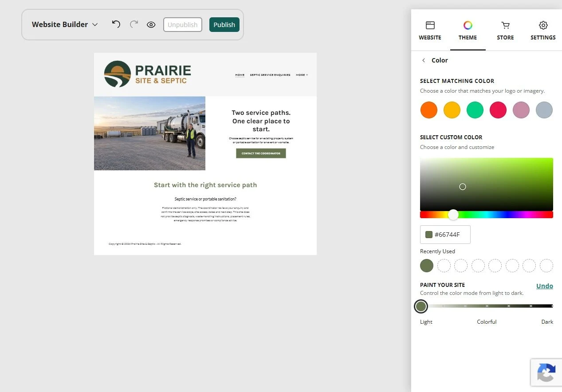The image size is (562, 392).
Task: Click the hue slider handle
Action: [x=453, y=215]
